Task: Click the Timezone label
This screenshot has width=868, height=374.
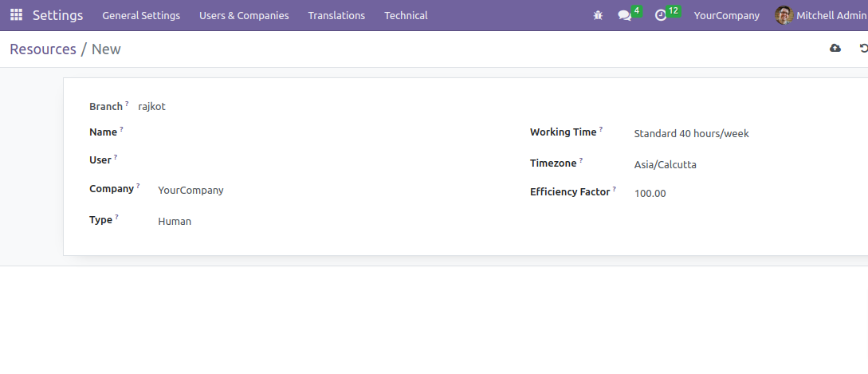Action: 553,163
